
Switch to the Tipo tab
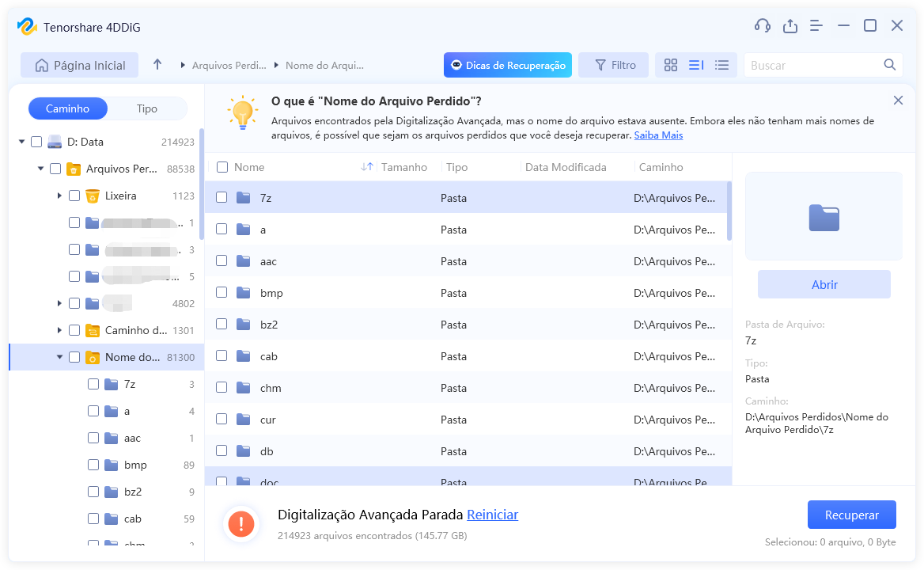click(147, 108)
